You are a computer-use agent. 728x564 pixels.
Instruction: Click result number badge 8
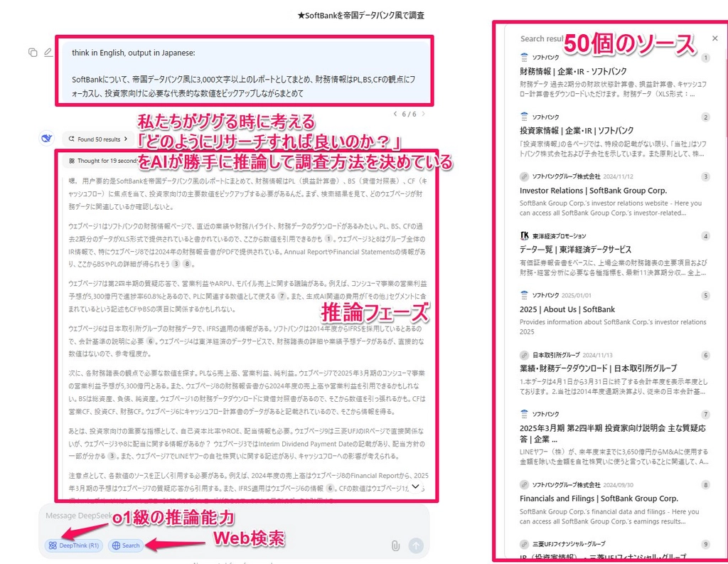[x=706, y=485]
